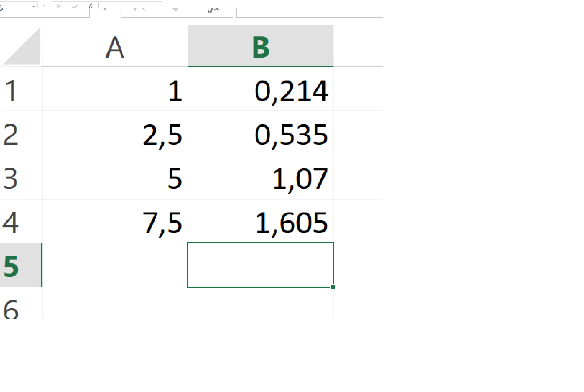
Task: Click the cell containing 2,5
Action: pyautogui.click(x=115, y=134)
